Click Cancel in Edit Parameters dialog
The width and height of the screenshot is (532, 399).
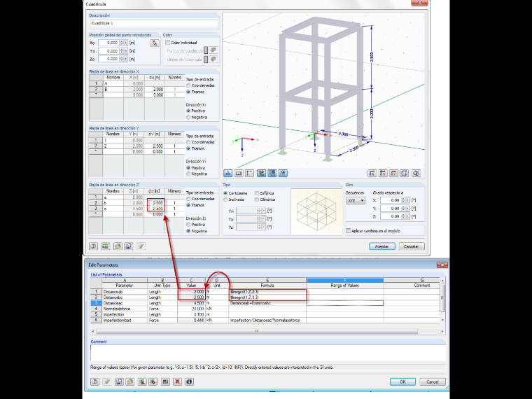(433, 381)
